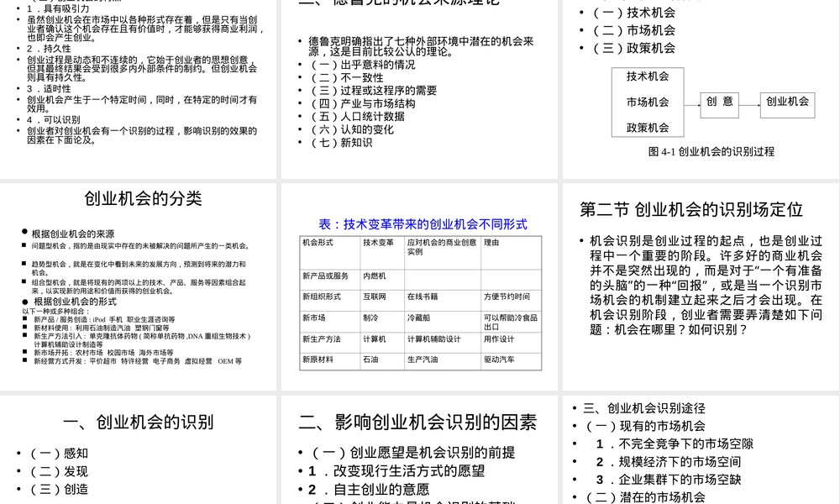This screenshot has width=840, height=504.
Task: Click the bullet （四）产业与市场结构
Action: coord(363,103)
